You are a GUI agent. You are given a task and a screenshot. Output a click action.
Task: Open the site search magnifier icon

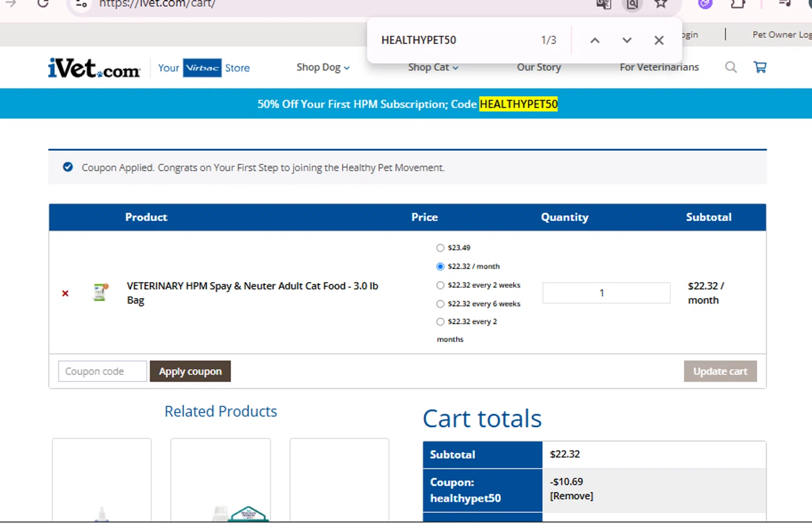pyautogui.click(x=731, y=67)
